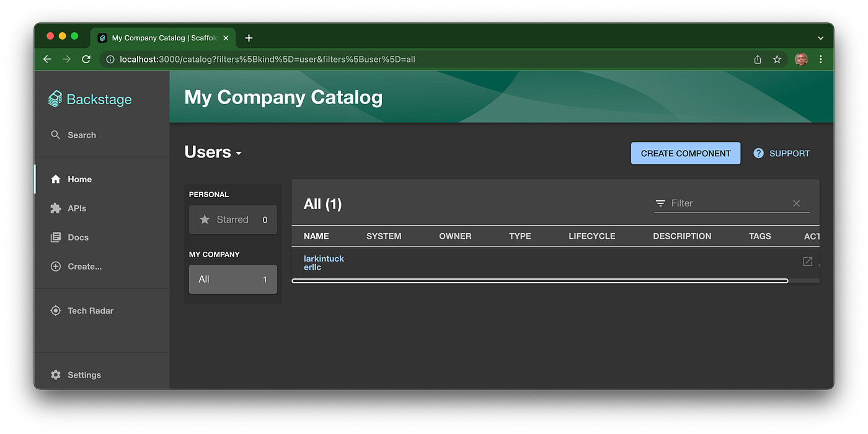Close the My Company Catalog tab
Image resolution: width=868 pixels, height=434 pixels.
[x=226, y=38]
